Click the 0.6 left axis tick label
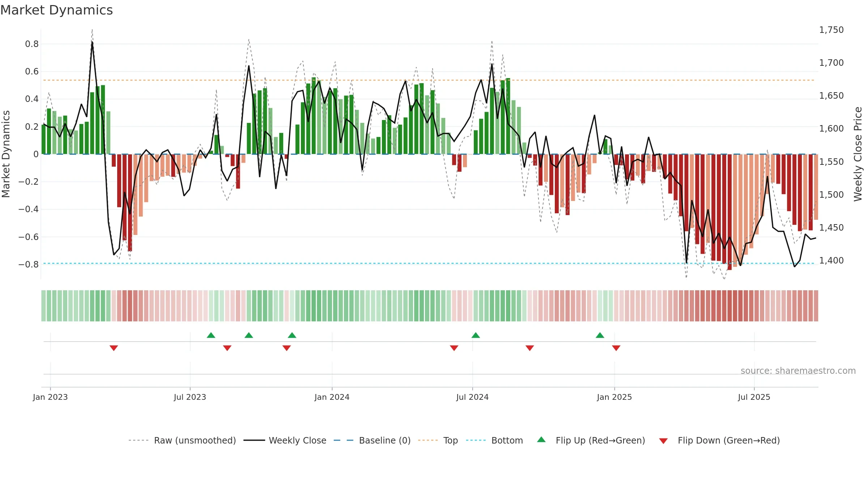The height and width of the screenshot is (488, 868). point(32,72)
